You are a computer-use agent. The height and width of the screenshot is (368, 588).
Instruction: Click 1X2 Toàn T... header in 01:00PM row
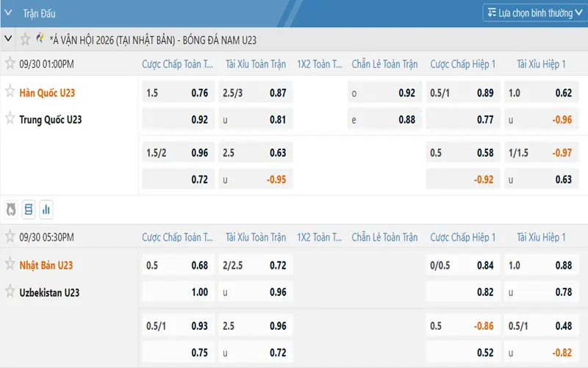320,64
